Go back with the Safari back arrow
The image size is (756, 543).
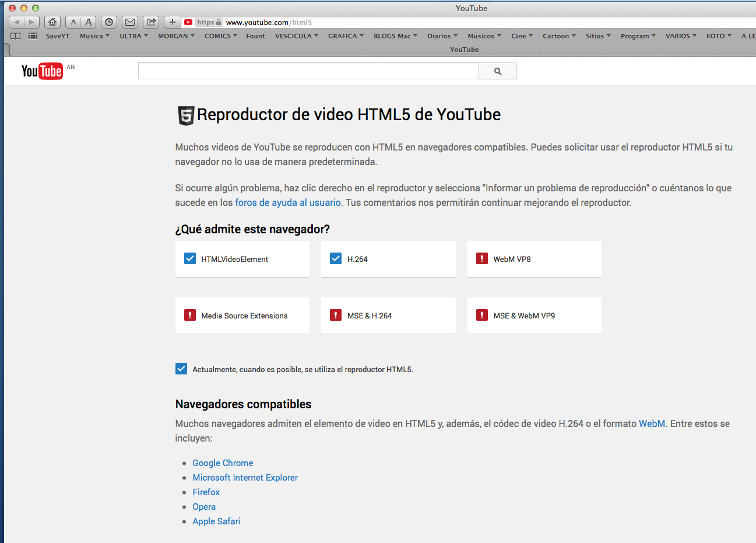tap(17, 22)
